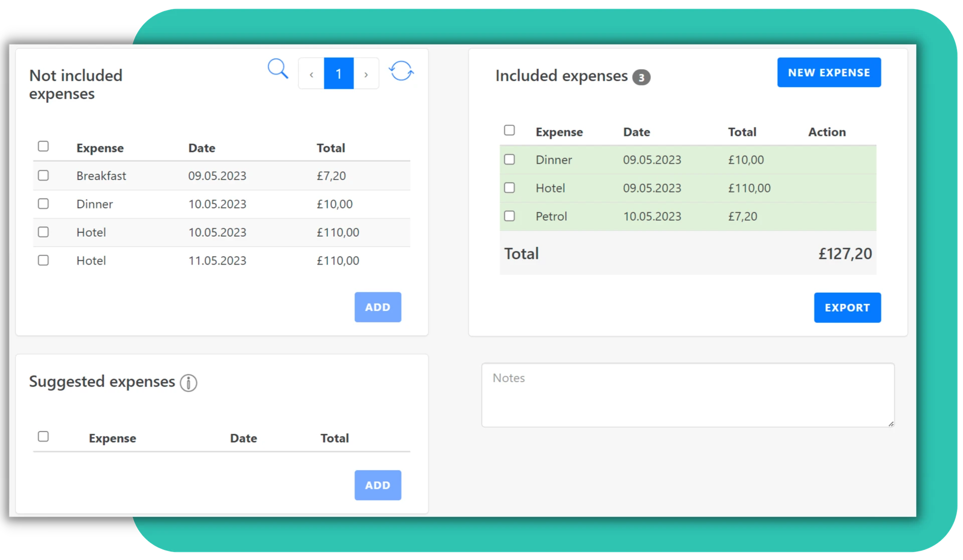
Task: Click ADD under Not included expenses
Action: click(x=378, y=307)
